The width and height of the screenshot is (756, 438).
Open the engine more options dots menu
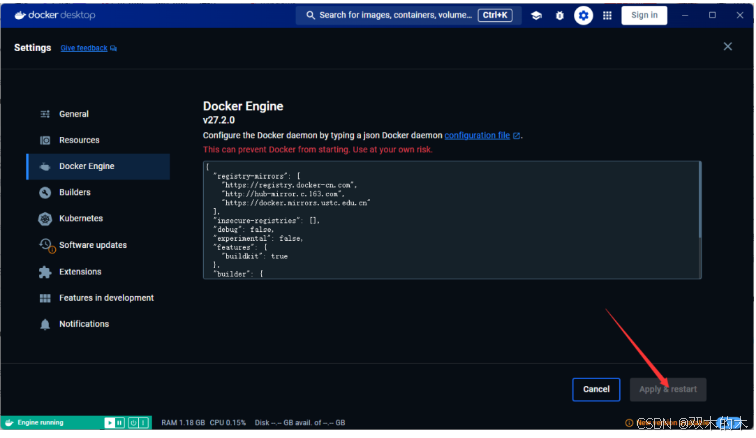[x=143, y=423]
